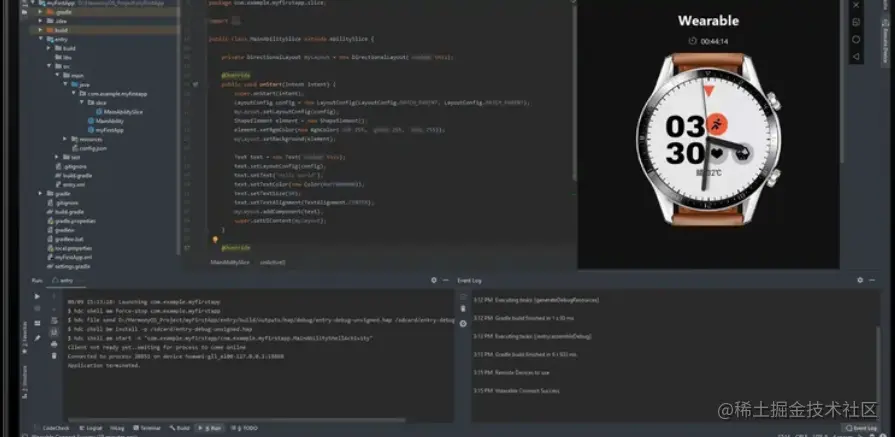The width and height of the screenshot is (895, 437).
Task: Open Event Log settings gear
Action: (860, 280)
